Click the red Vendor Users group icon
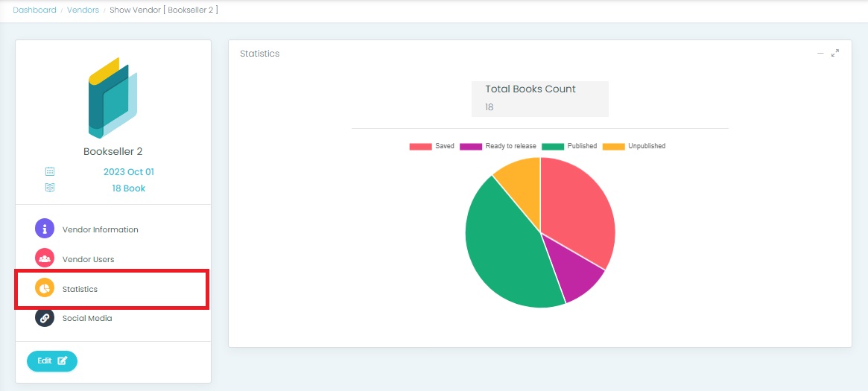This screenshot has width=868, height=391. pos(45,258)
